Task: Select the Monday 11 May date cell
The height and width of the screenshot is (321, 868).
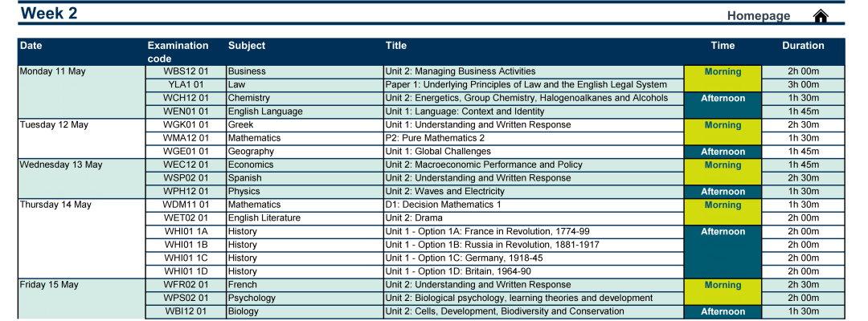Action: pyautogui.click(x=52, y=71)
